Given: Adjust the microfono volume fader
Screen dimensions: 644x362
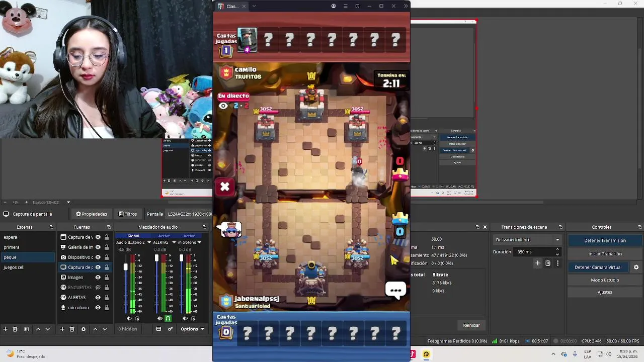Looking at the screenshot, I should click(x=181, y=258).
